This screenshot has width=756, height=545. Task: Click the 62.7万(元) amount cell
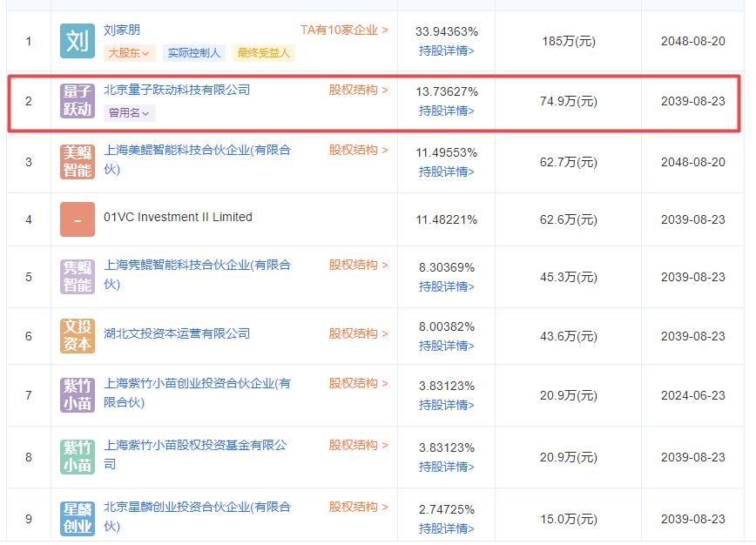click(x=569, y=162)
